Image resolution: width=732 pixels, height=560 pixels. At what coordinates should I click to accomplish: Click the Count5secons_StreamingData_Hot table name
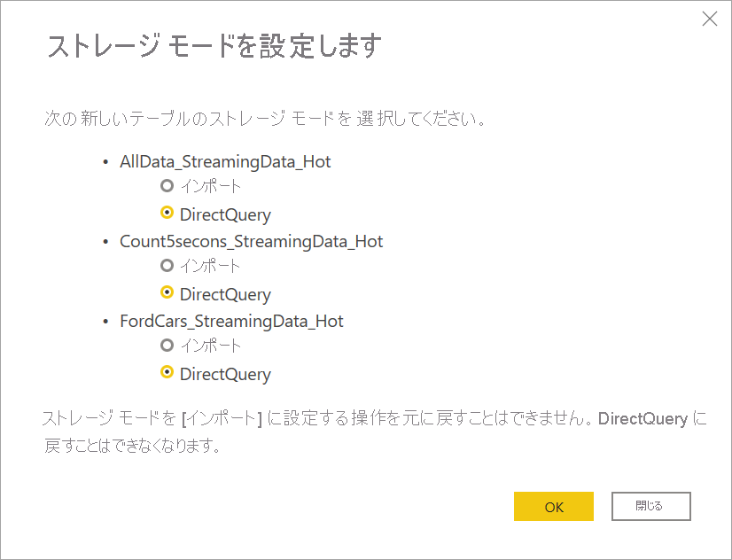pyautogui.click(x=250, y=241)
